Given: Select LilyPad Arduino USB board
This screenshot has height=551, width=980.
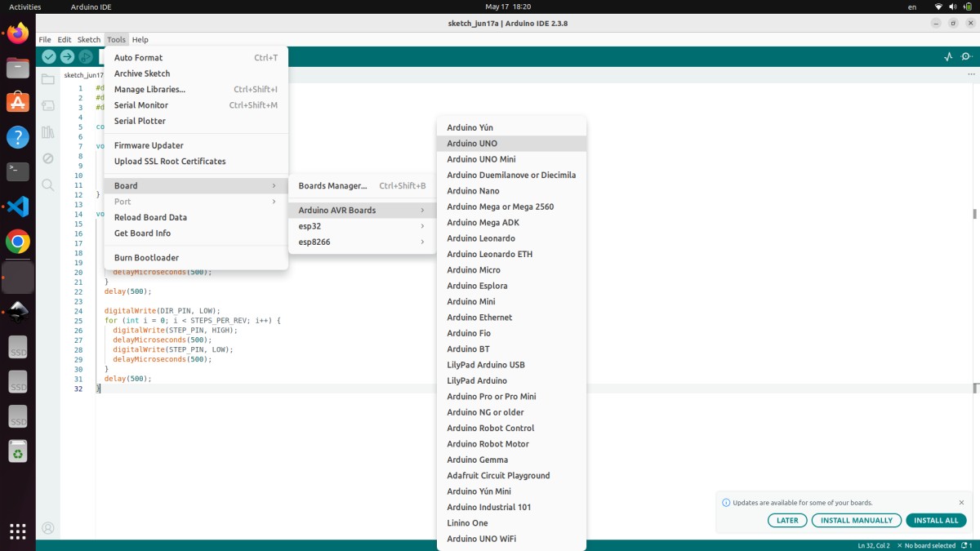Looking at the screenshot, I should point(511,365).
